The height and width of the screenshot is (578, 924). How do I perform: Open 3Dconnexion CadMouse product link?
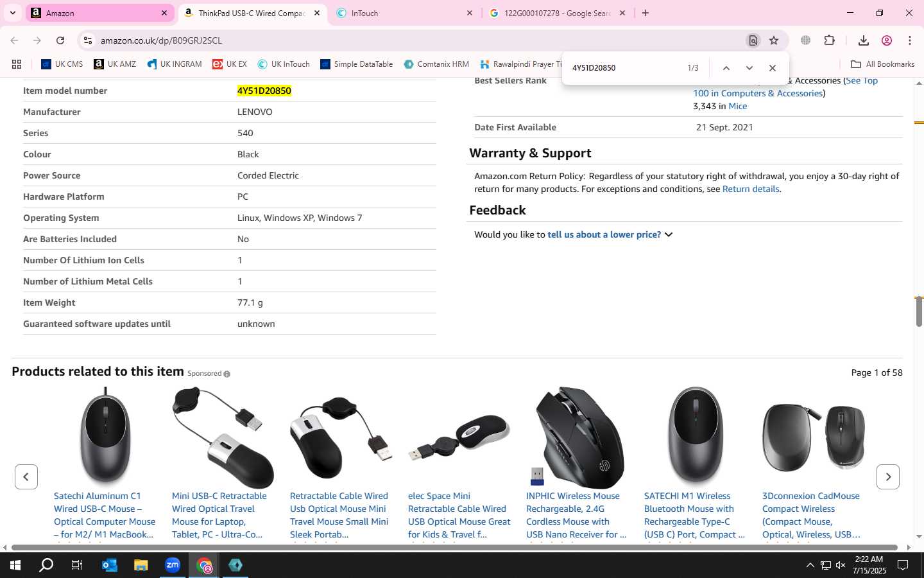point(811,515)
